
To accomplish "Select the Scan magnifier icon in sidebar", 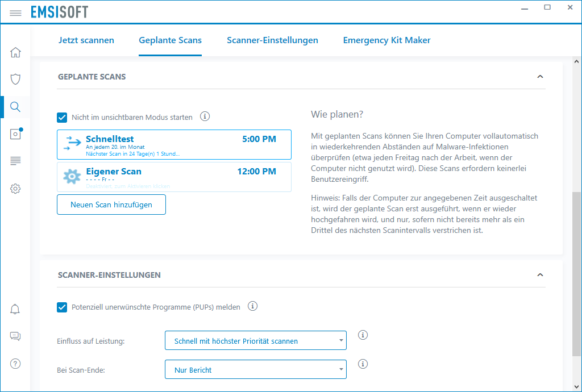I will point(15,107).
